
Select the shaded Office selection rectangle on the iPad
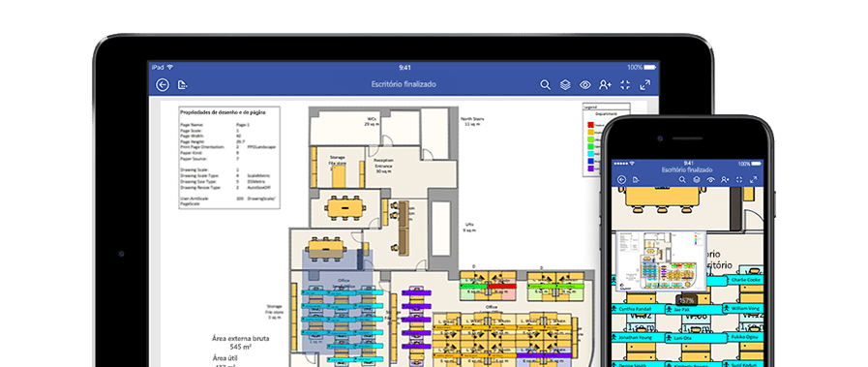click(x=338, y=300)
